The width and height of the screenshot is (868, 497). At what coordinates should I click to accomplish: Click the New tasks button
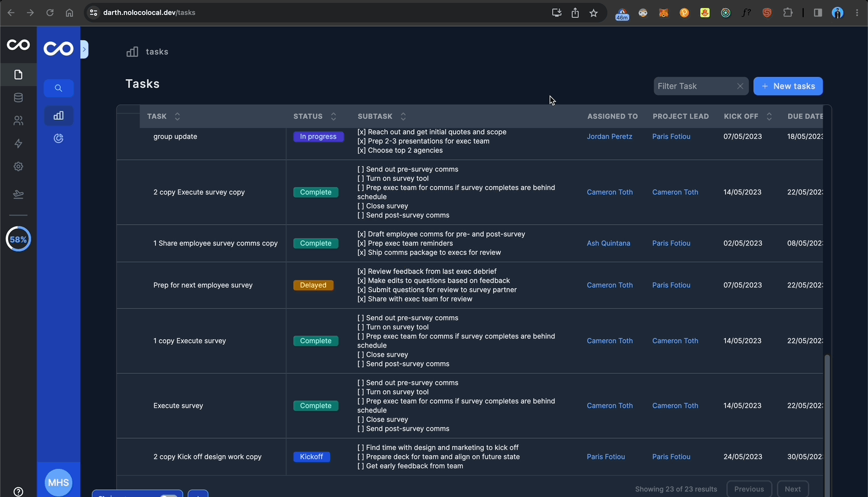pos(788,86)
